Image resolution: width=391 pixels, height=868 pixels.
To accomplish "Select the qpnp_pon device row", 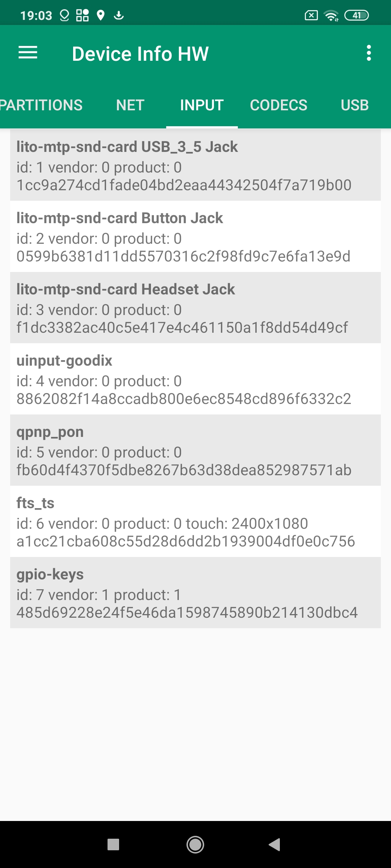I will [x=195, y=450].
